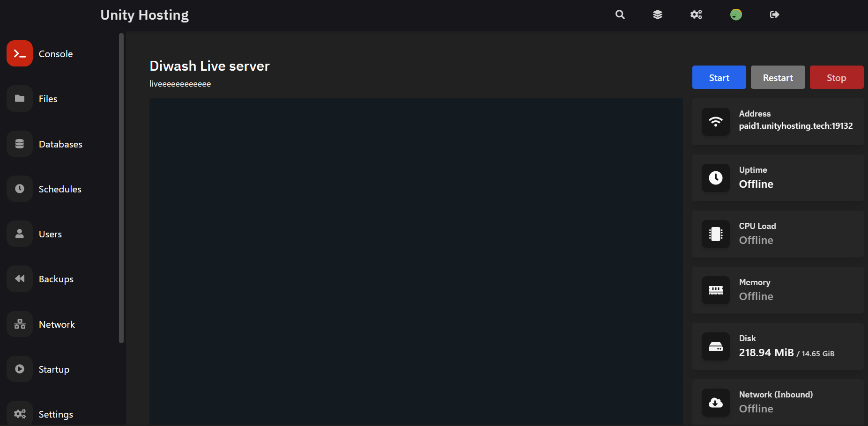Screen dimensions: 868x426
Task: Click the sidebar vertical scrollbar
Action: click(121, 188)
